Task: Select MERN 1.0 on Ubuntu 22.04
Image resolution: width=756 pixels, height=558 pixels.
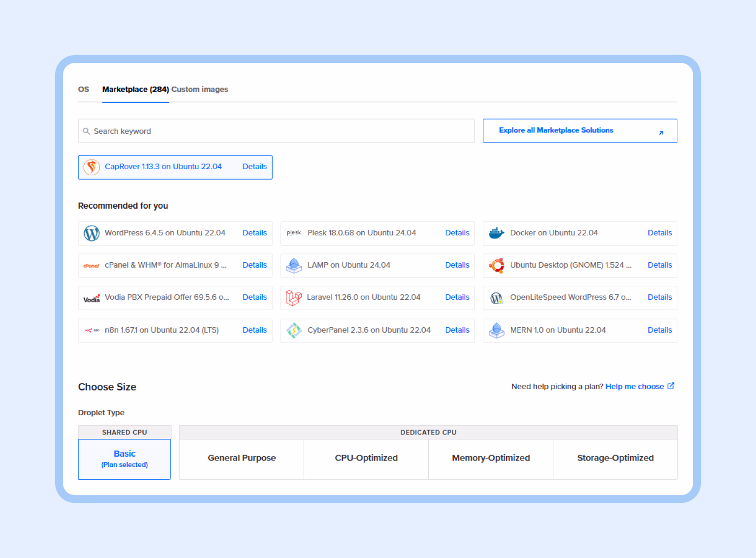Action: point(580,330)
